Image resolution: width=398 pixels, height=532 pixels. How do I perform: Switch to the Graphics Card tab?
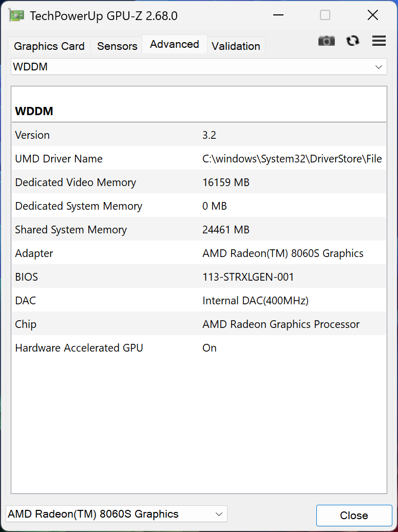click(x=49, y=46)
